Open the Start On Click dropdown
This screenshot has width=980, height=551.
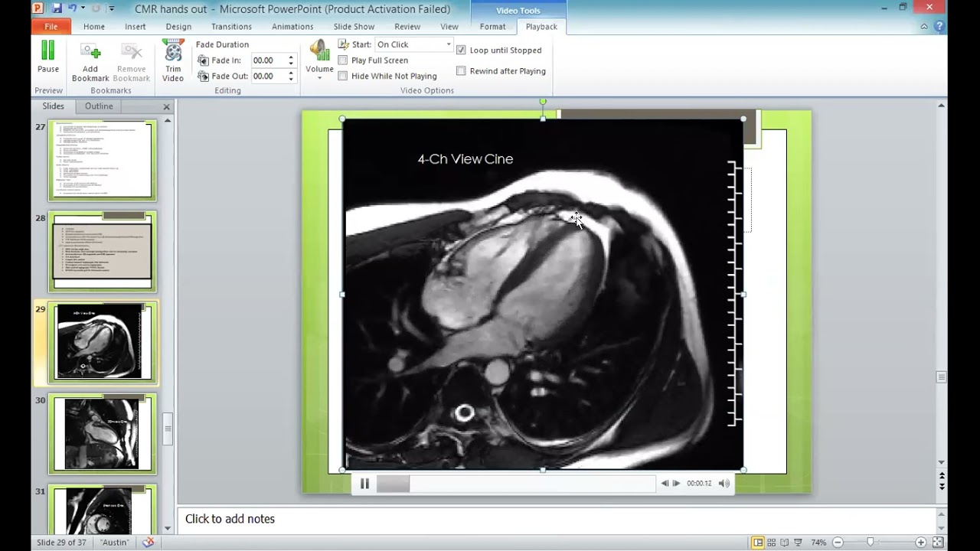point(449,44)
